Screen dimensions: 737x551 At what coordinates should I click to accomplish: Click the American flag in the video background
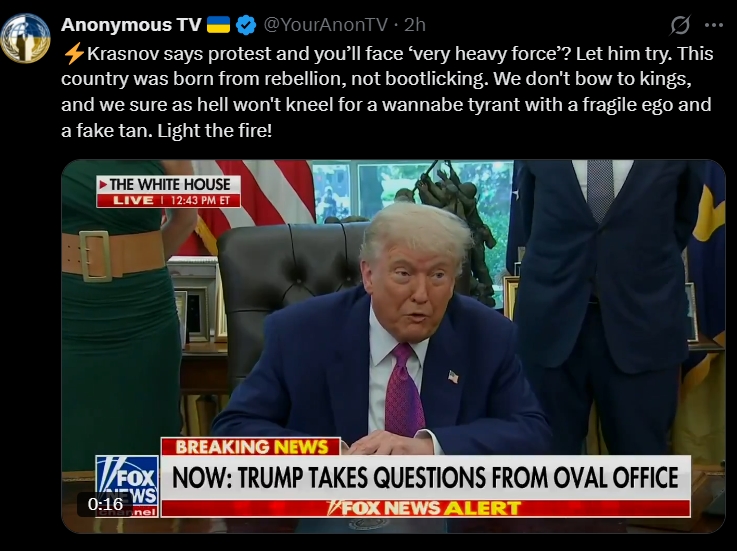click(254, 197)
